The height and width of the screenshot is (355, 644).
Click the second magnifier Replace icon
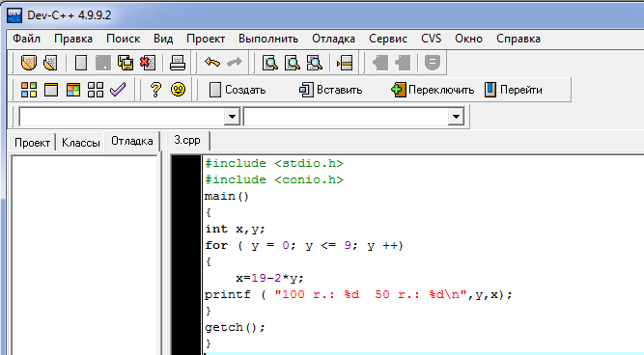pos(293,63)
